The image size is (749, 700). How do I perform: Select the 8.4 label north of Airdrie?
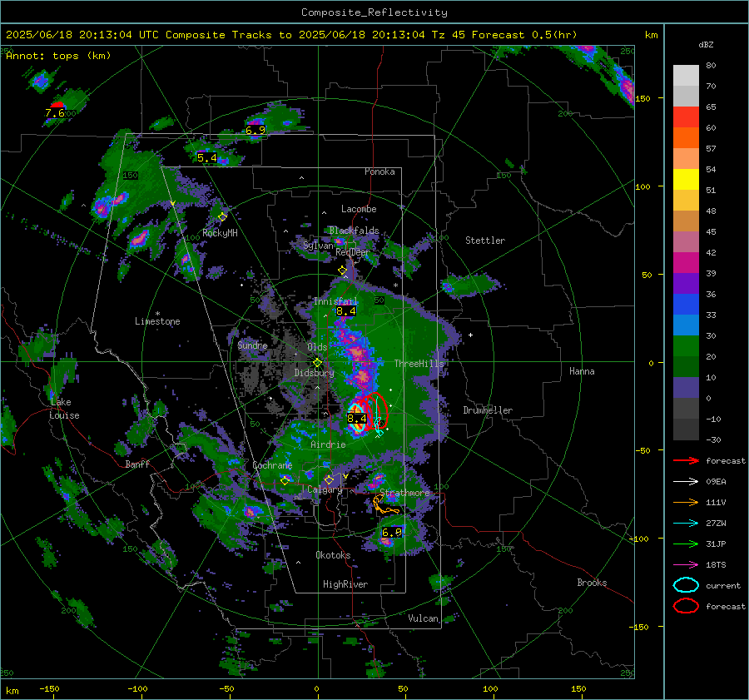(x=357, y=419)
